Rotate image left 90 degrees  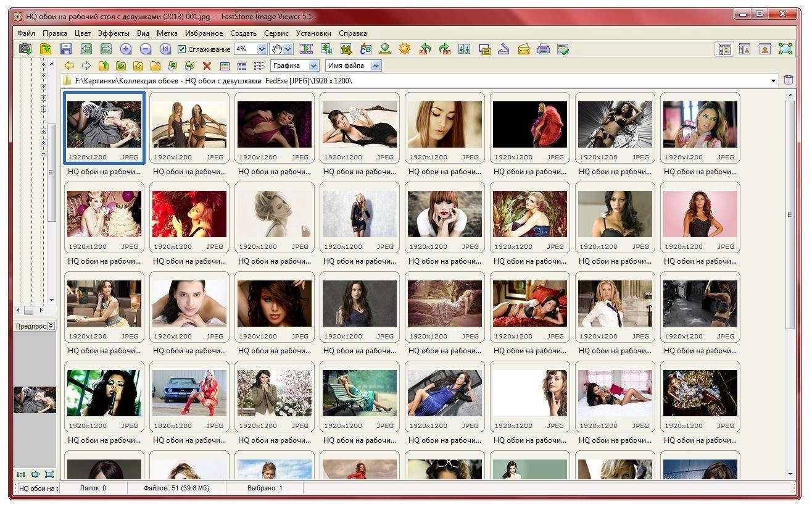tap(425, 49)
